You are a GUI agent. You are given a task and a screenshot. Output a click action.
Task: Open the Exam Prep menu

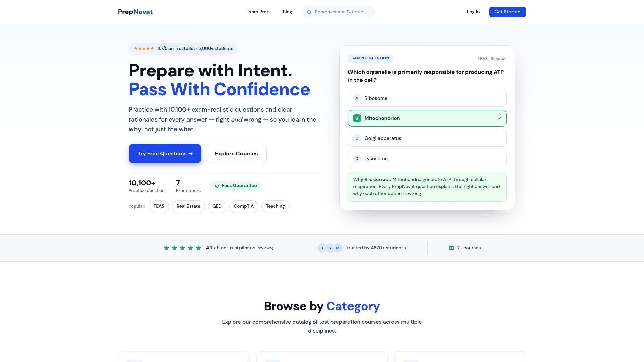click(x=258, y=12)
